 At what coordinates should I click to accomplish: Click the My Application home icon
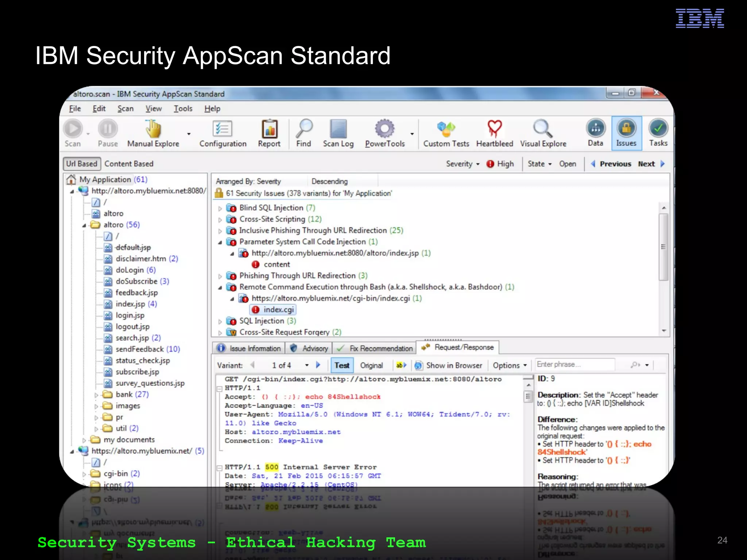pos(71,179)
